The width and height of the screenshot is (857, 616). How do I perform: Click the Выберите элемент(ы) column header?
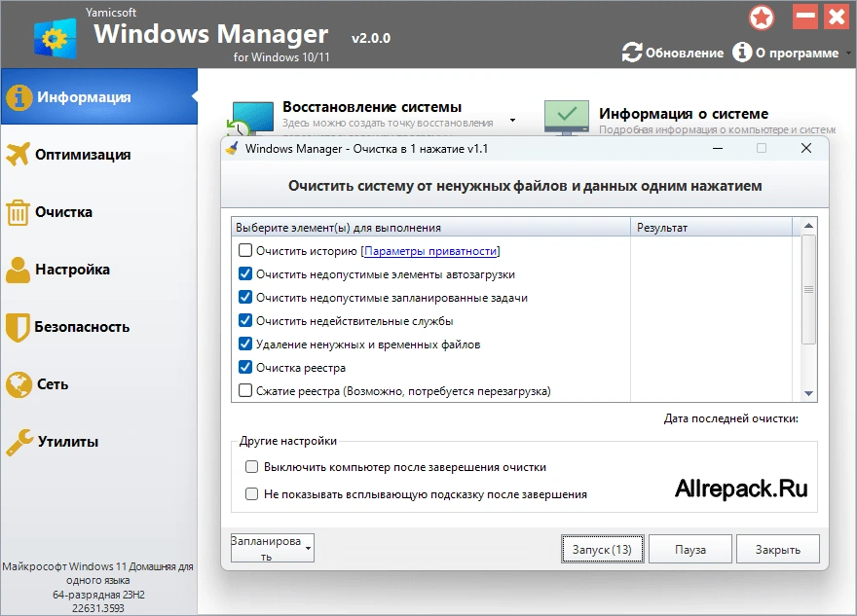click(431, 227)
